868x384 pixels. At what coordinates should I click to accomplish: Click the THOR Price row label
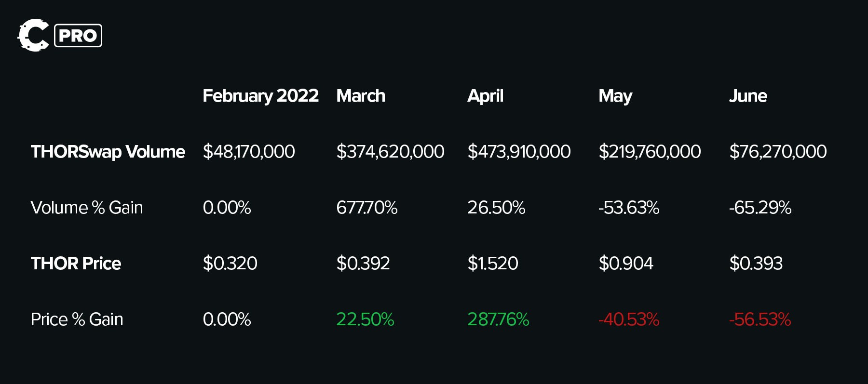tap(76, 264)
